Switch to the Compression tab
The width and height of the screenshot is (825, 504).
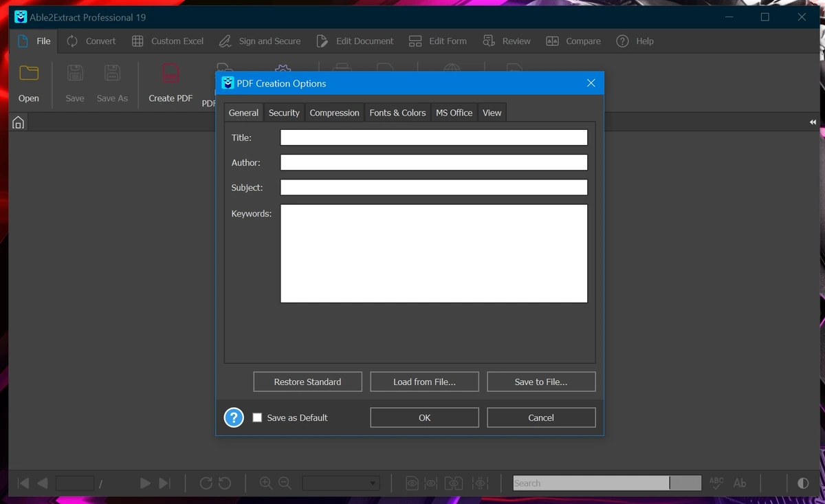point(334,113)
